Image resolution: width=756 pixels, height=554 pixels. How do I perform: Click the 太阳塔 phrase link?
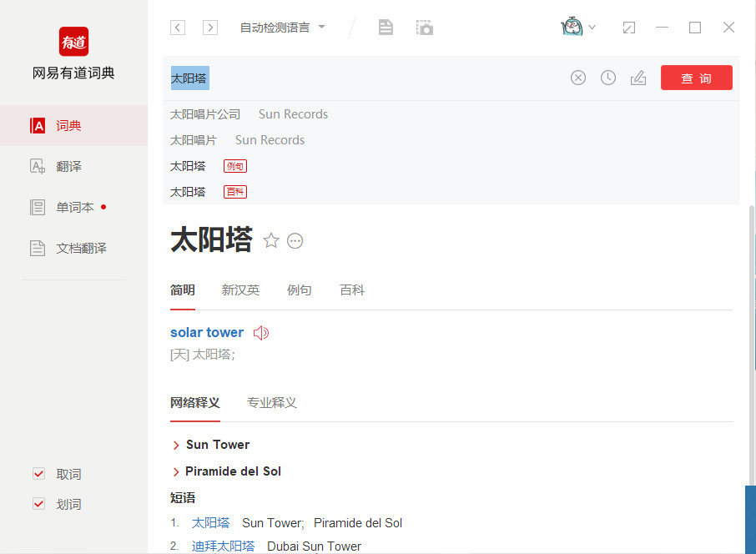coord(211,523)
